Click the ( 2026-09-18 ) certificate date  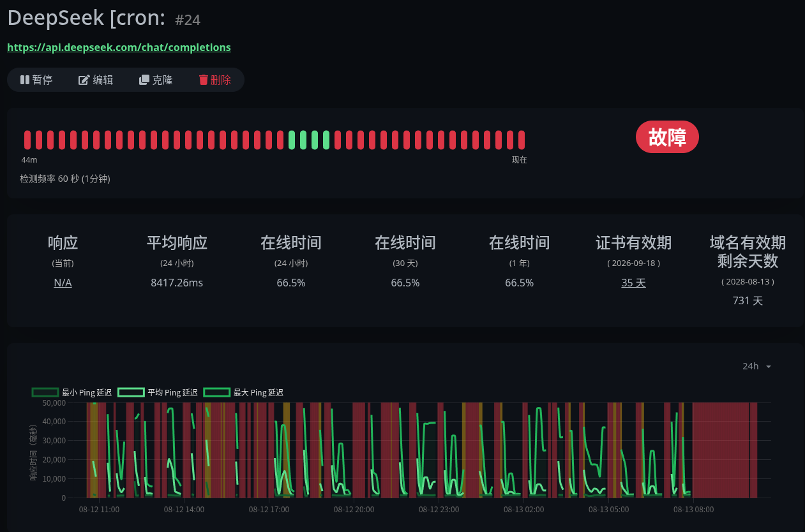coord(633,263)
